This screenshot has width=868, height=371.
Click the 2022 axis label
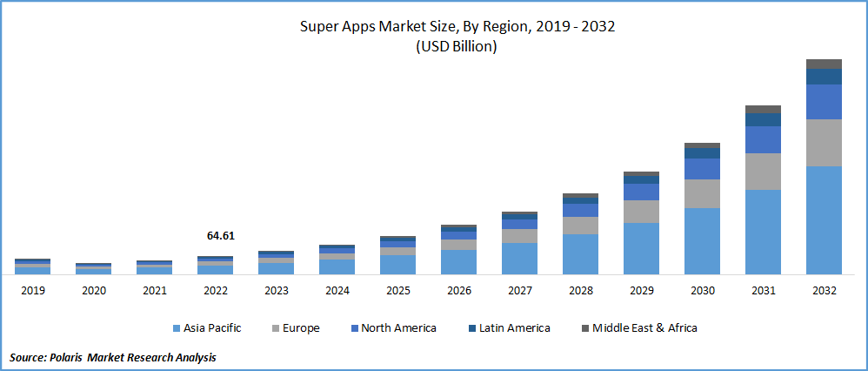coord(216,291)
